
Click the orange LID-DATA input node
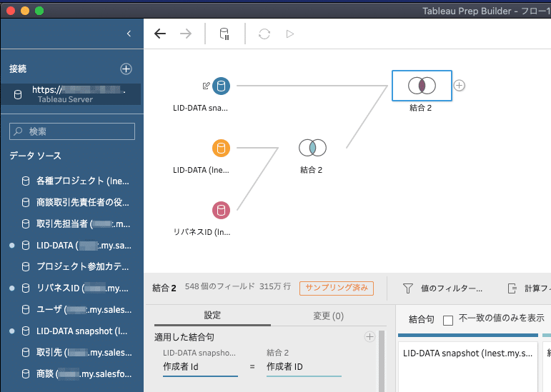click(221, 148)
